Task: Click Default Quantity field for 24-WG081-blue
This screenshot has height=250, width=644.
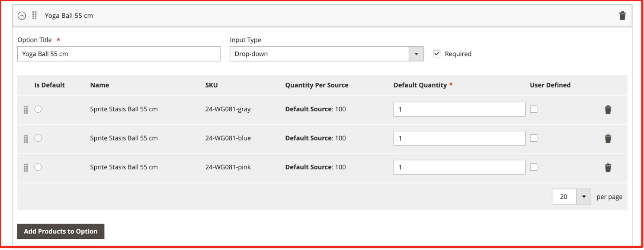Action: click(x=459, y=139)
